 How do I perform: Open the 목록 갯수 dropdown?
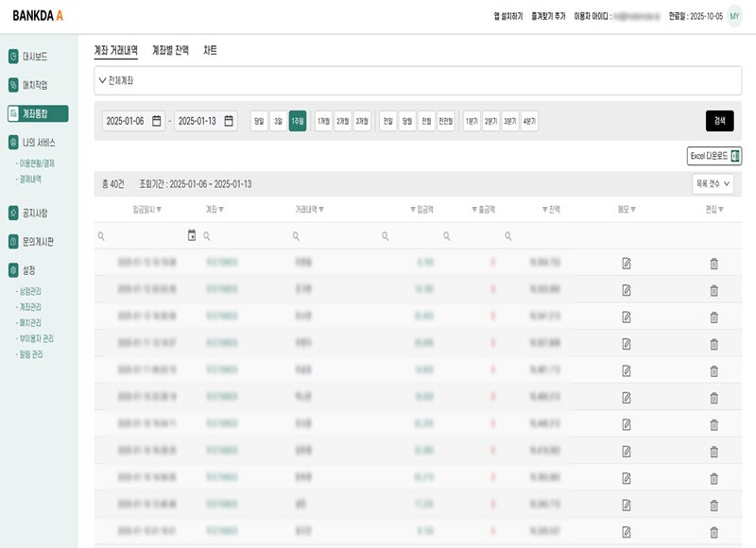point(713,184)
